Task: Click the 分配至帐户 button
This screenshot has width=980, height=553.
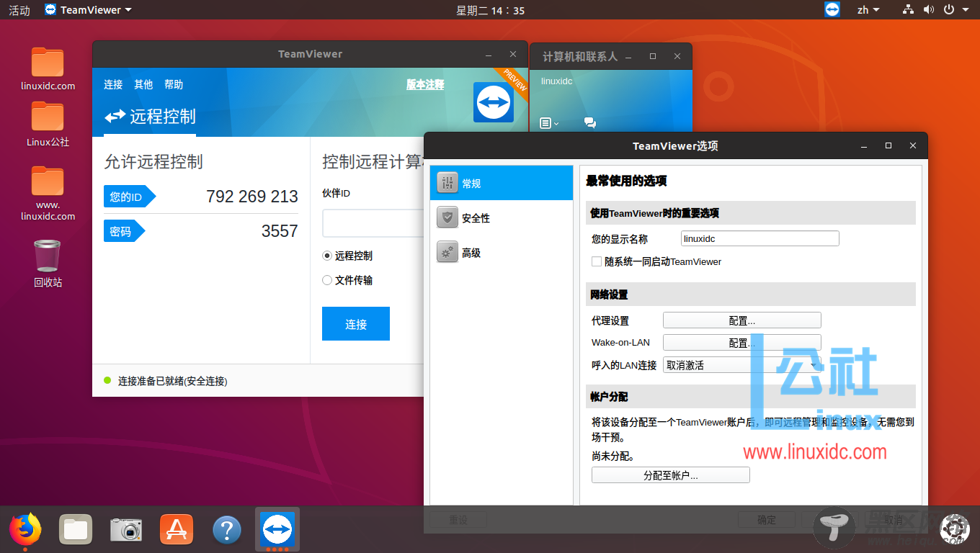Action: coord(671,475)
